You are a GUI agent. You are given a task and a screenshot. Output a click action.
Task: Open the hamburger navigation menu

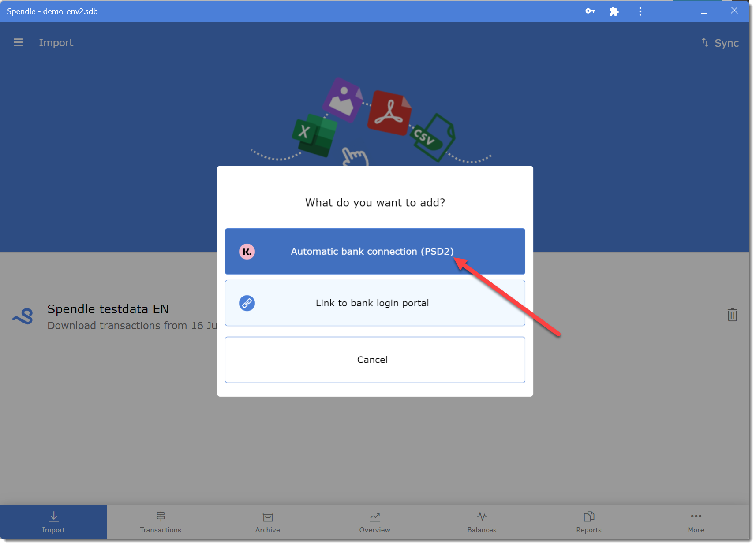[x=18, y=42]
